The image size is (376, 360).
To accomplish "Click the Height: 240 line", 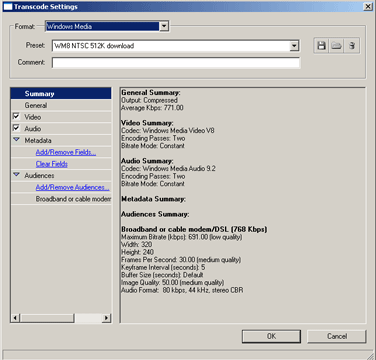I will (138, 252).
